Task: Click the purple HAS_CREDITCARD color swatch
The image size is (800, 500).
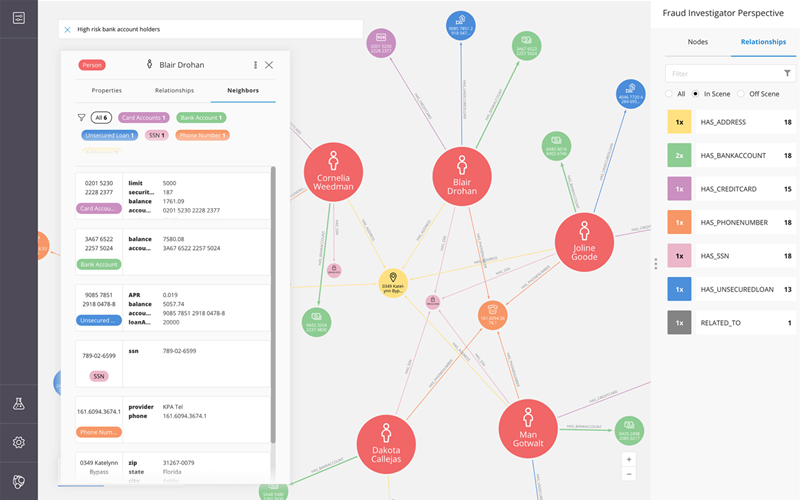Action: point(679,189)
